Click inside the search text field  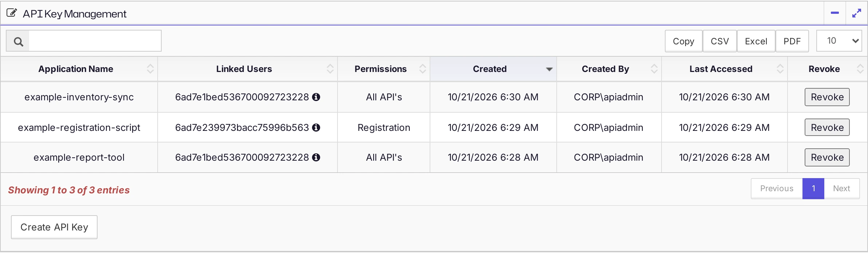(x=95, y=41)
